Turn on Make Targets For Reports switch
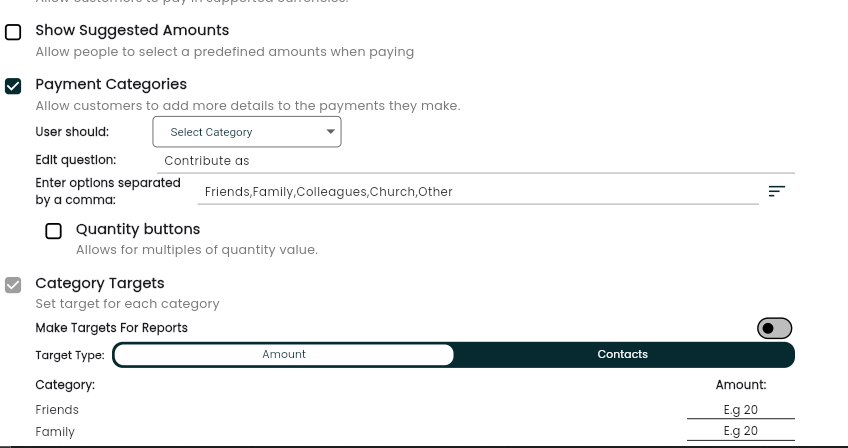This screenshot has height=448, width=848. tap(774, 328)
